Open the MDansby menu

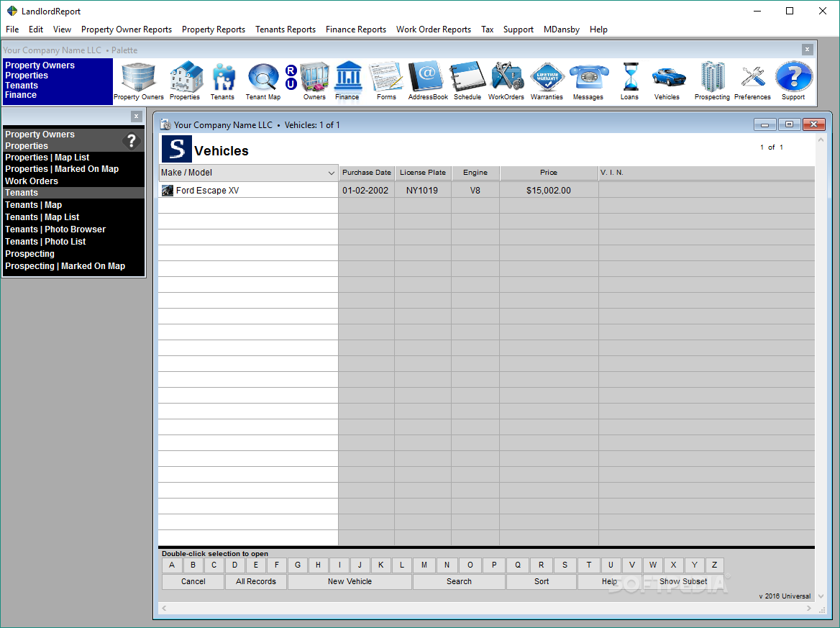(562, 29)
